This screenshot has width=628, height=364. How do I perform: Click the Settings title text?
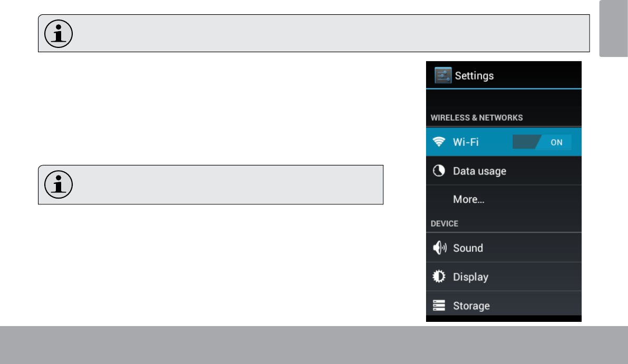click(x=474, y=76)
